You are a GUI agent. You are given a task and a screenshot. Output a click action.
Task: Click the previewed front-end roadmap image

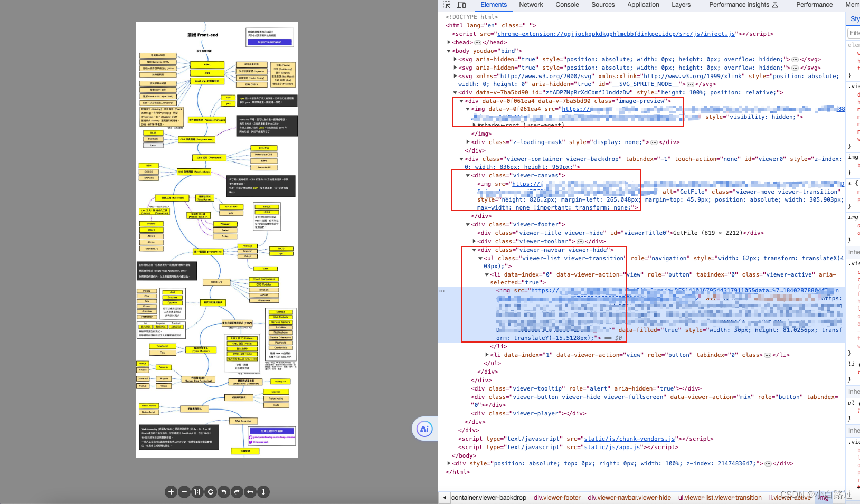coord(217,240)
